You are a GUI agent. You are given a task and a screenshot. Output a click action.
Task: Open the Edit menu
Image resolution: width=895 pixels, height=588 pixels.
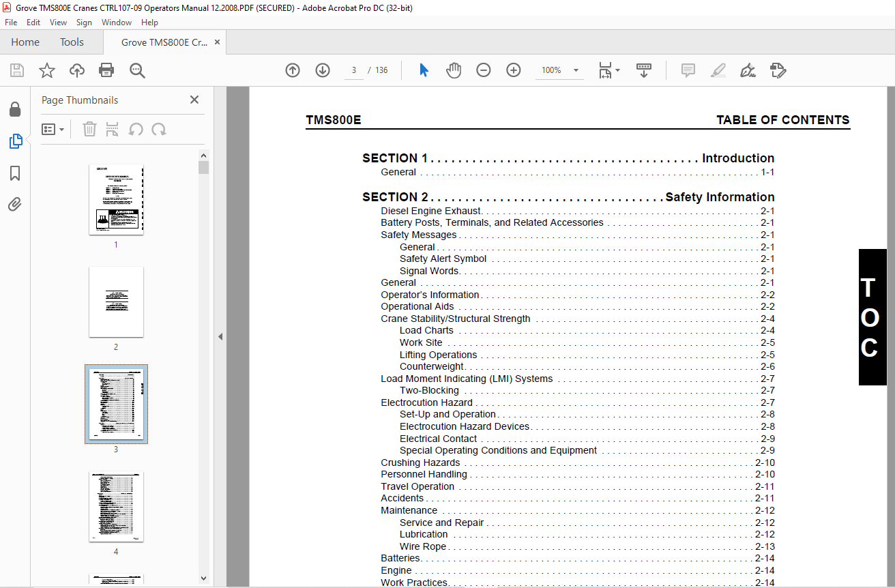coord(33,23)
